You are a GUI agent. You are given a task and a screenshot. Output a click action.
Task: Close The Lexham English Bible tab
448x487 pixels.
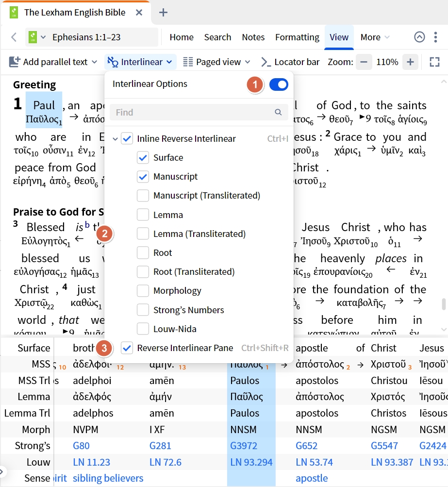tap(139, 13)
